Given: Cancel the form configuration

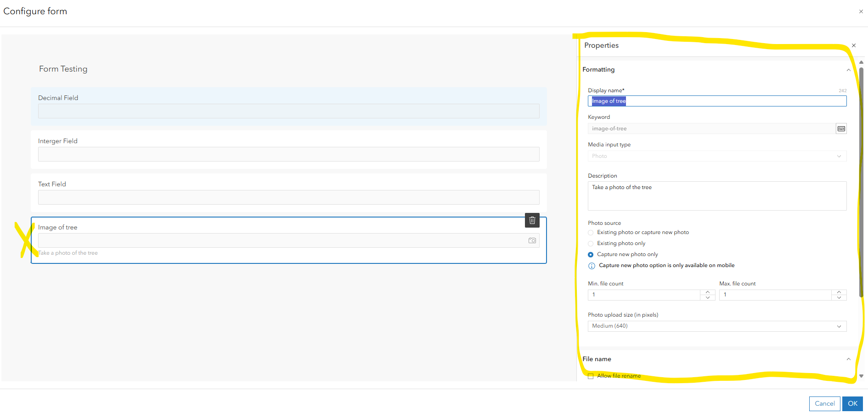Looking at the screenshot, I should [x=824, y=403].
